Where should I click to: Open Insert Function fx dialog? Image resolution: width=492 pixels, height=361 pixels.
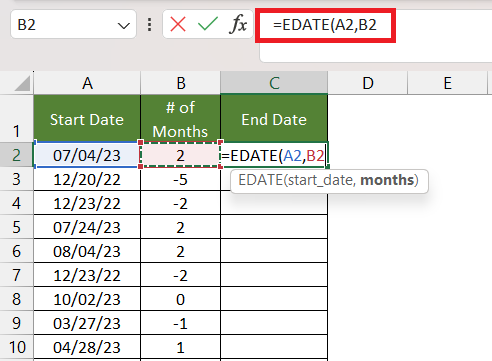pyautogui.click(x=238, y=25)
